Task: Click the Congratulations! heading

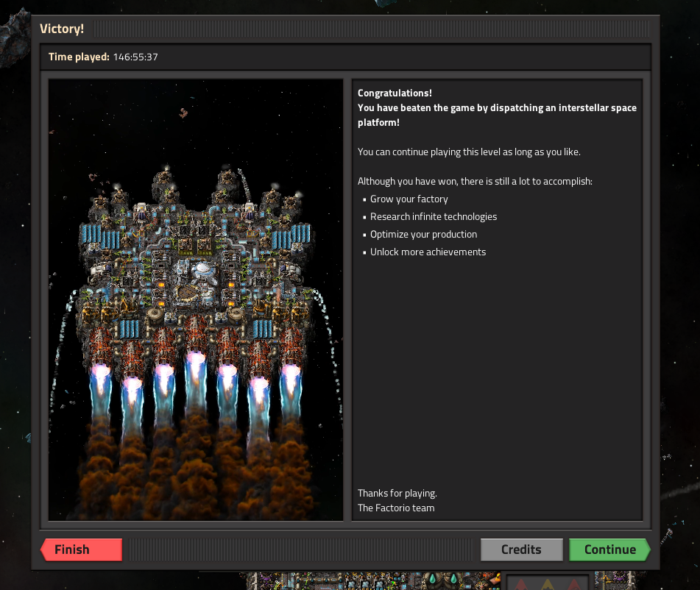Action: [x=395, y=93]
